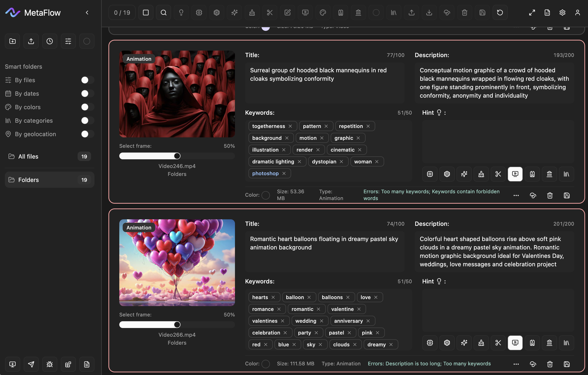
Task: Report a bug using the bug icon in the sidebar
Action: tap(50, 364)
